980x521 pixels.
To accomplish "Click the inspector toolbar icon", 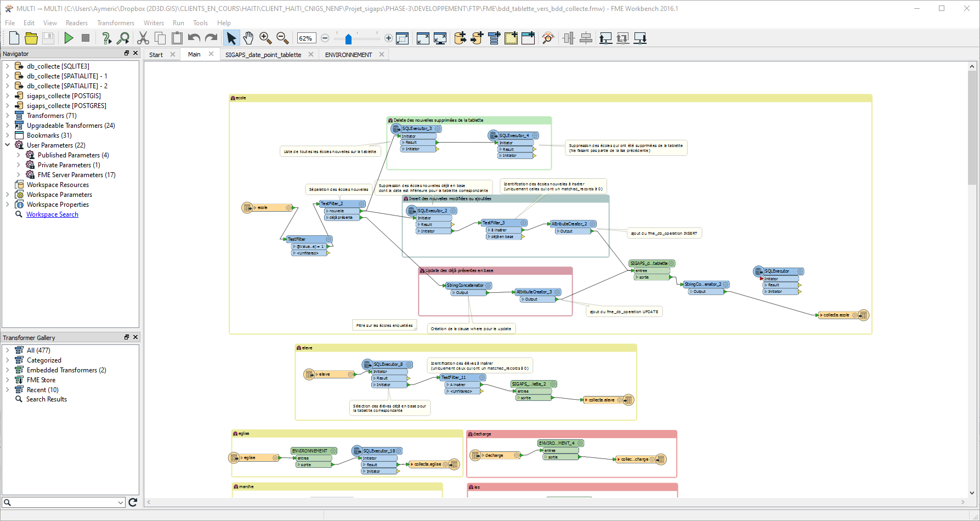I will click(548, 38).
